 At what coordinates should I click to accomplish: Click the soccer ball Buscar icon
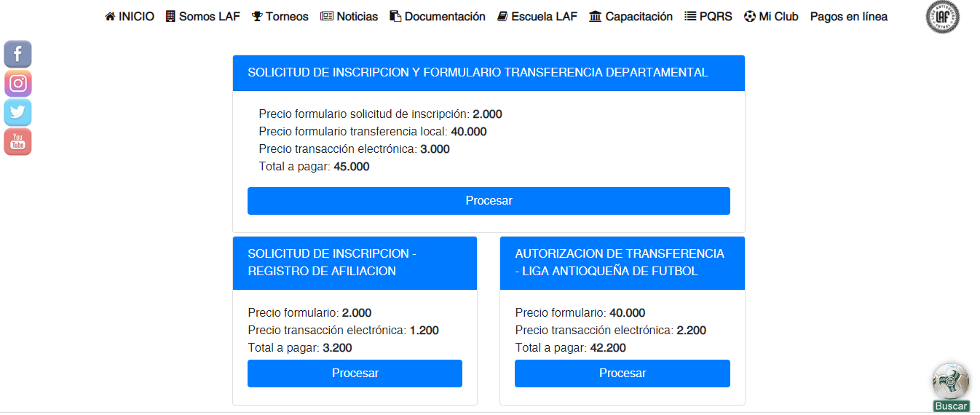tap(950, 381)
